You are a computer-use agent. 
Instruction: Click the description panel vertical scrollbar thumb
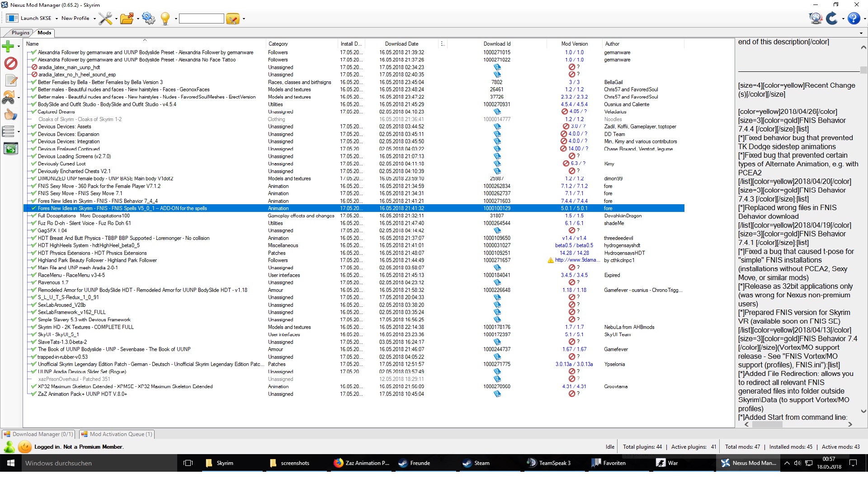pyautogui.click(x=863, y=70)
